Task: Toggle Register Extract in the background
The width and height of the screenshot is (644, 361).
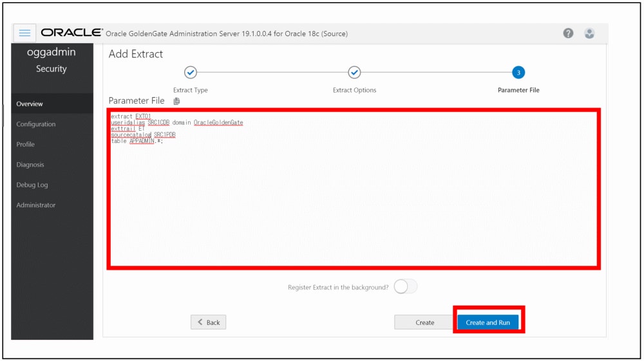Action: pyautogui.click(x=405, y=287)
